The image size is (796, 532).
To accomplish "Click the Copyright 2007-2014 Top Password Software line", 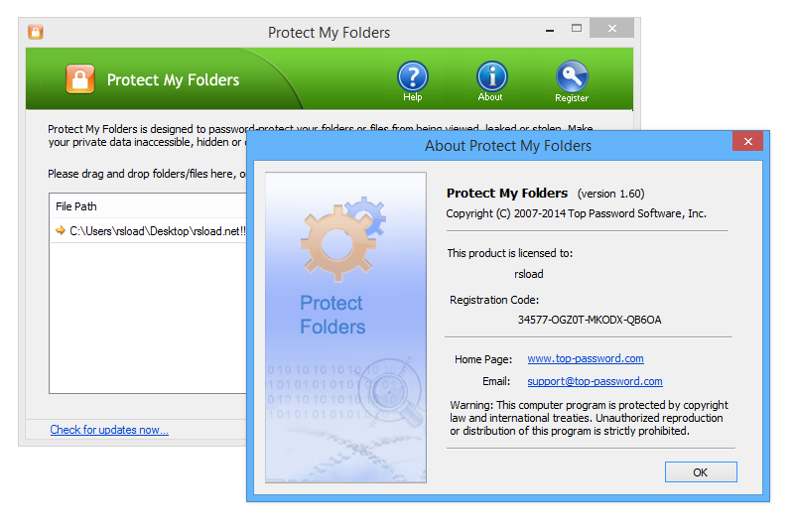I will point(577,213).
